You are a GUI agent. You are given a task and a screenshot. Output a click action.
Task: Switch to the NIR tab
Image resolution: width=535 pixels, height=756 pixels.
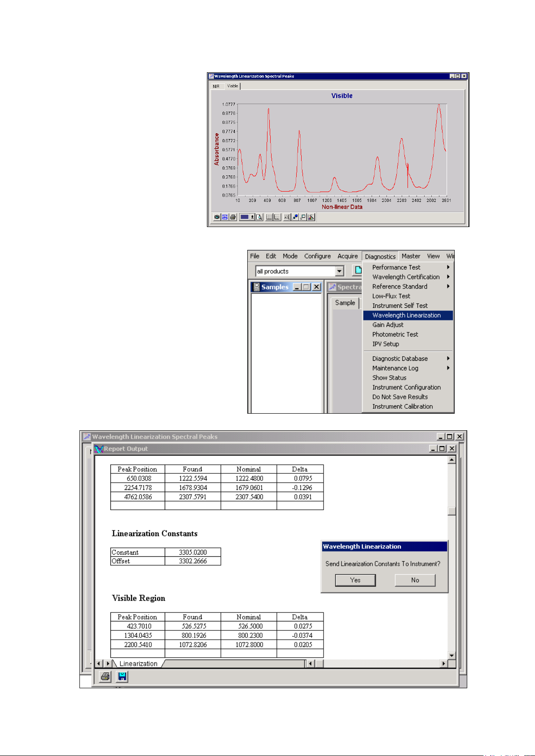tap(216, 86)
